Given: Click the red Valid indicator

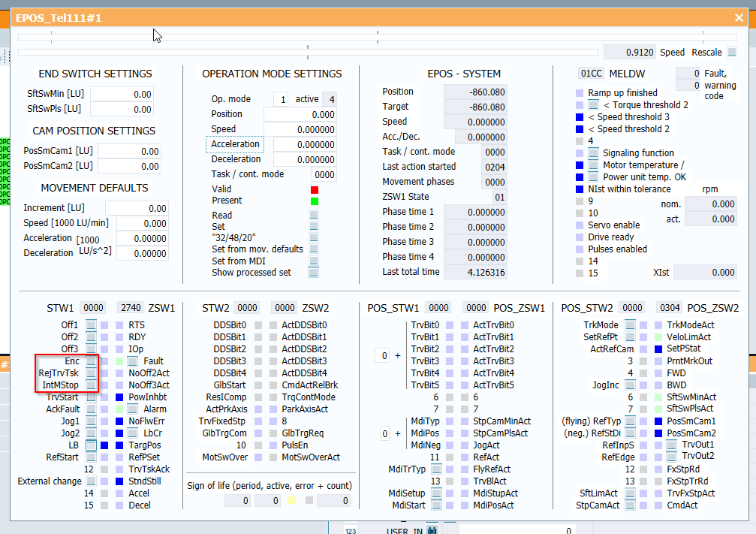Looking at the screenshot, I should tap(315, 189).
